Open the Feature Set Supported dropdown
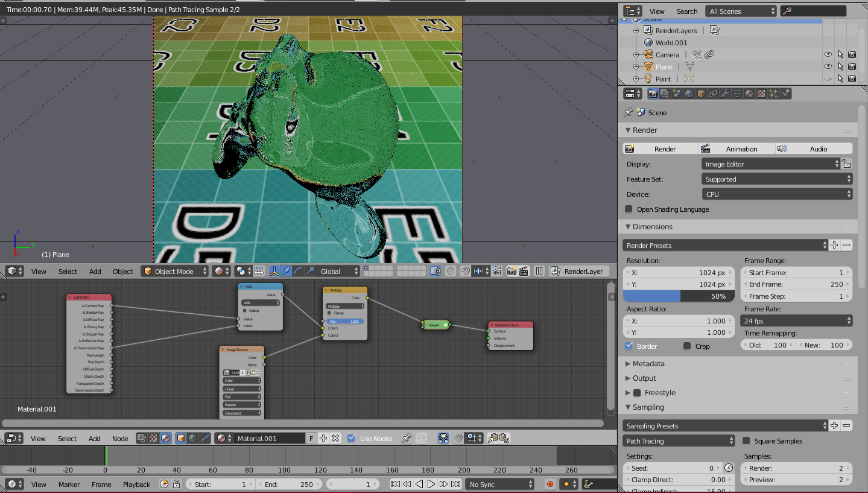 (776, 179)
